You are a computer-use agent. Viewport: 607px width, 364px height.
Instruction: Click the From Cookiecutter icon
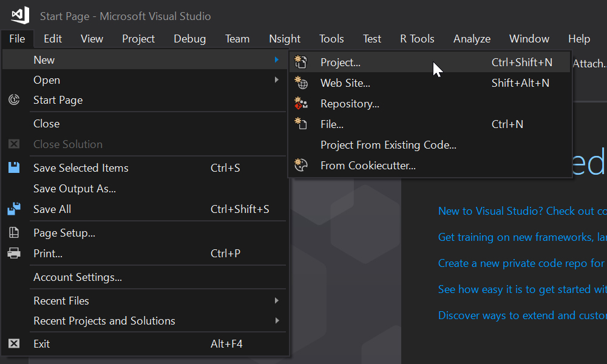click(x=301, y=165)
